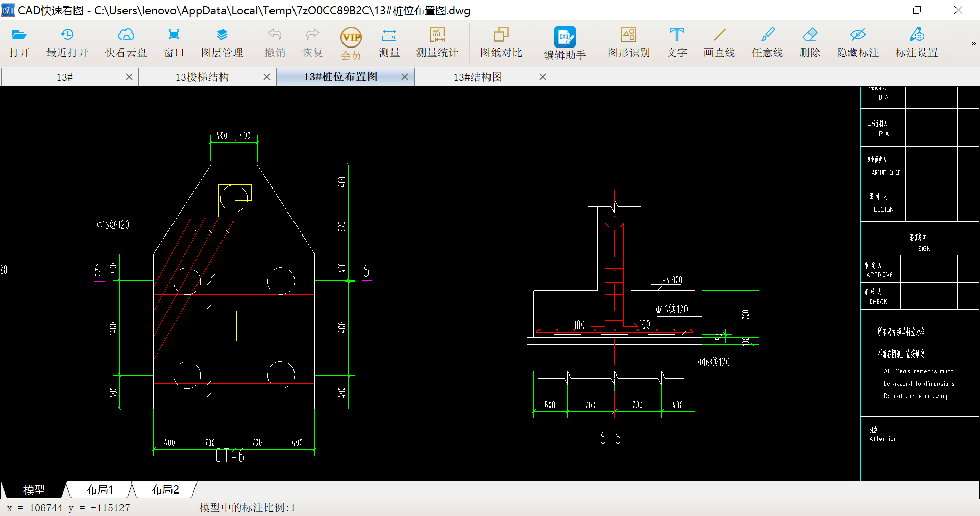Open the VIP 会员 membership page
The width and height of the screenshot is (980, 516).
pos(351,44)
